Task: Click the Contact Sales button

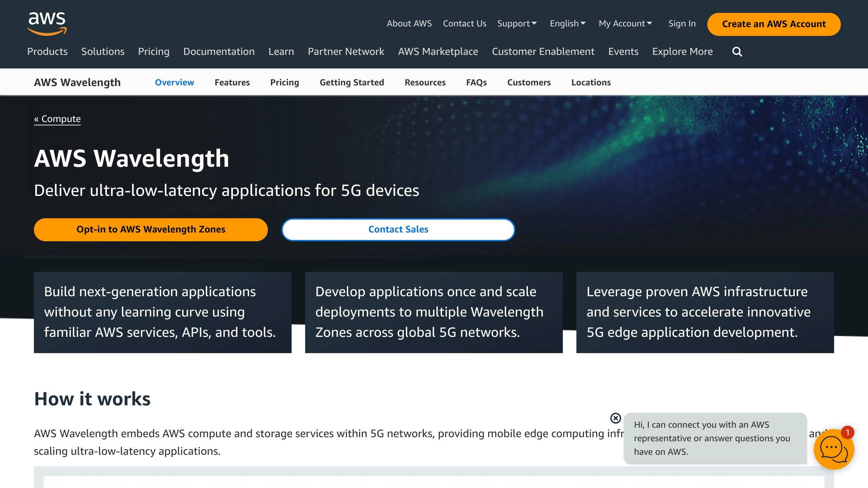Action: pyautogui.click(x=398, y=229)
